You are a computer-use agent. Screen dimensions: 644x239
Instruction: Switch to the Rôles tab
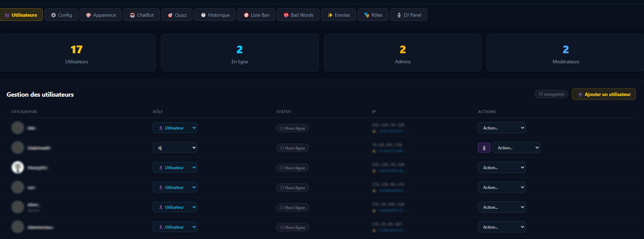[x=373, y=15]
